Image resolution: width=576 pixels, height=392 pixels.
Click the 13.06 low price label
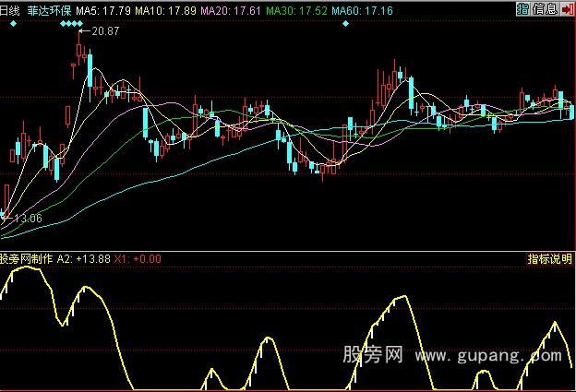[27, 218]
